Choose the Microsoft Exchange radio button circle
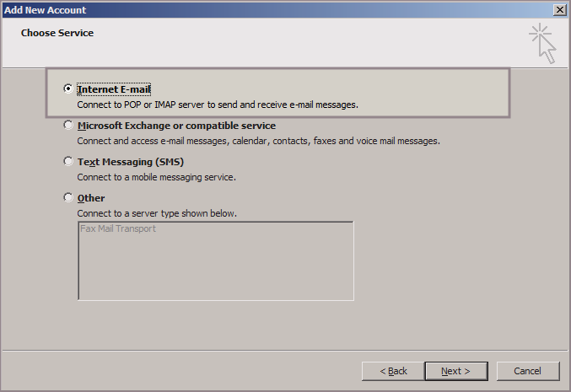The image size is (571, 392). 68,125
